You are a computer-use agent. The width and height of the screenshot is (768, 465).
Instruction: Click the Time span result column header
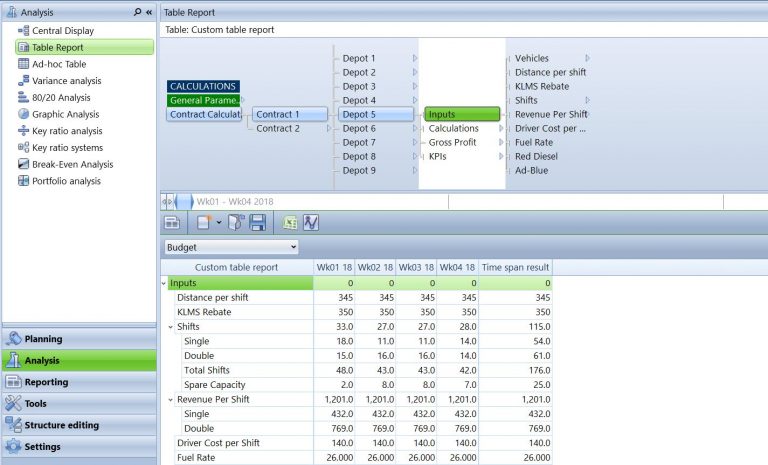(515, 268)
